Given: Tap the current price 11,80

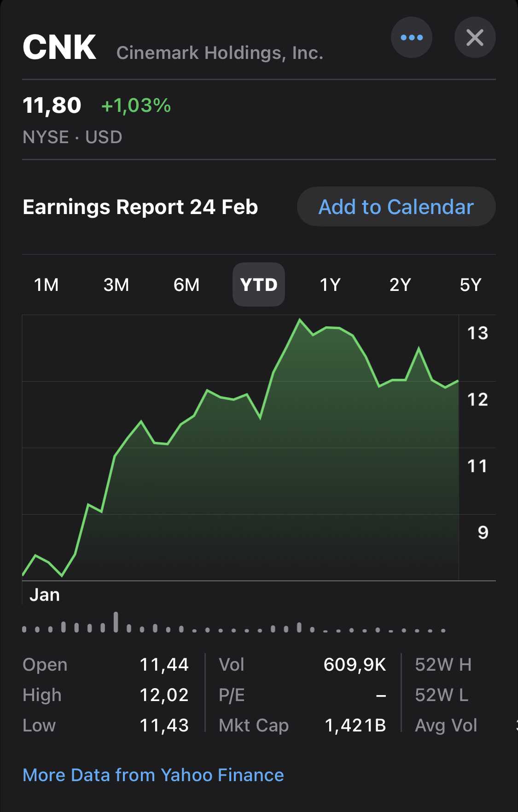Looking at the screenshot, I should click(x=52, y=105).
